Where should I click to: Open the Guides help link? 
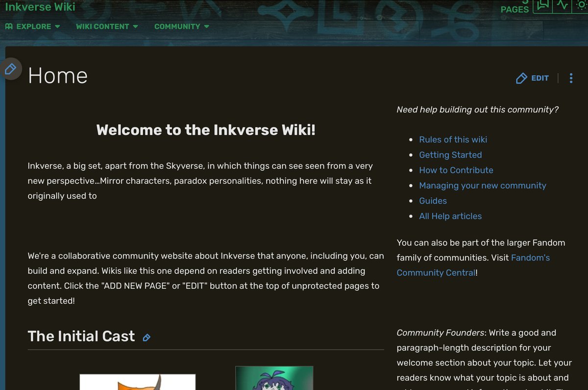(433, 201)
